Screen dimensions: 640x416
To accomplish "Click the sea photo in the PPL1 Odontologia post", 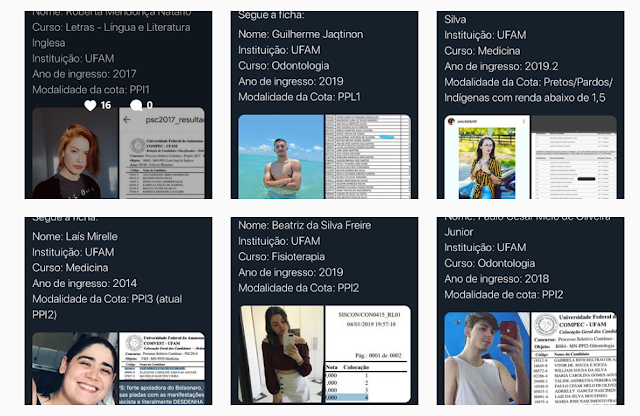I will click(x=281, y=157).
